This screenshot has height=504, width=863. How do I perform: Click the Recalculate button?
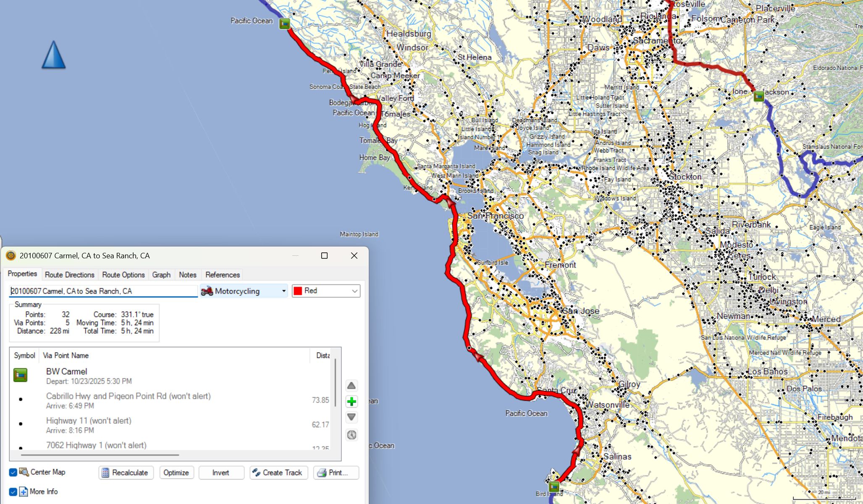[126, 472]
